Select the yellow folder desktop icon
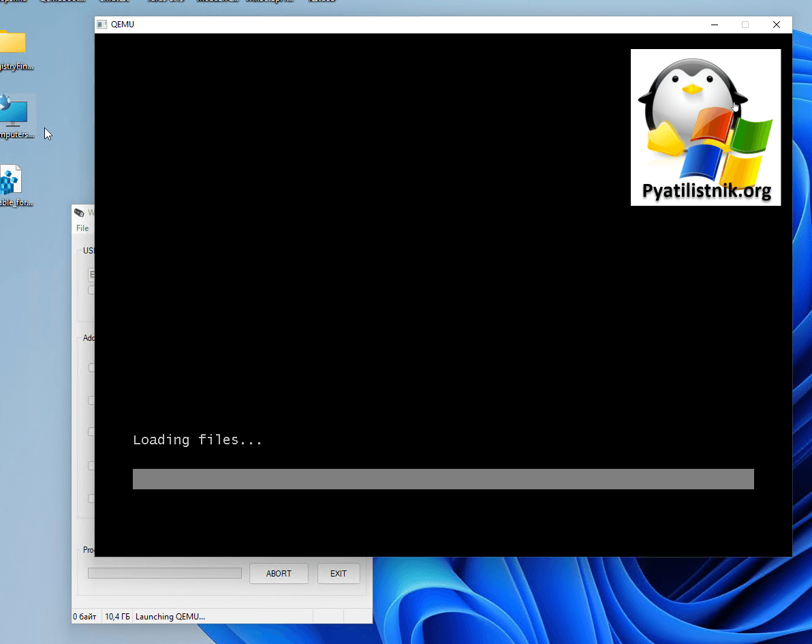Viewport: 812px width, 644px height. pyautogui.click(x=12, y=42)
